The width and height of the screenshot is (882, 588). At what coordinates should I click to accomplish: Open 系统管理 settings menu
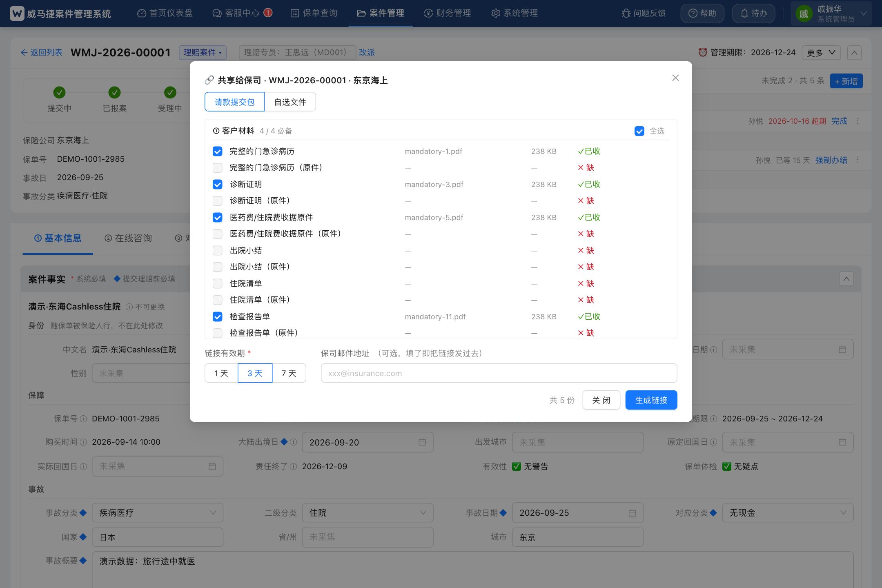click(514, 13)
